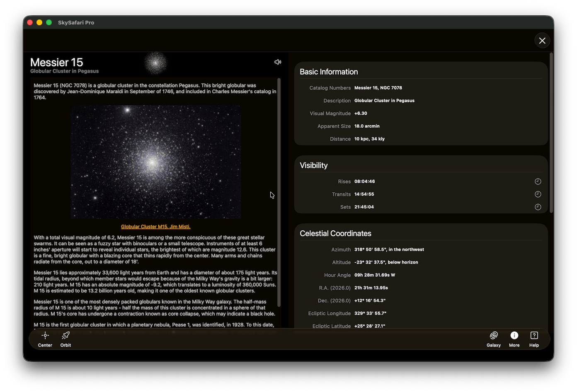Click the right info panel scrollbar
The width and height of the screenshot is (577, 392).
tap(551, 133)
